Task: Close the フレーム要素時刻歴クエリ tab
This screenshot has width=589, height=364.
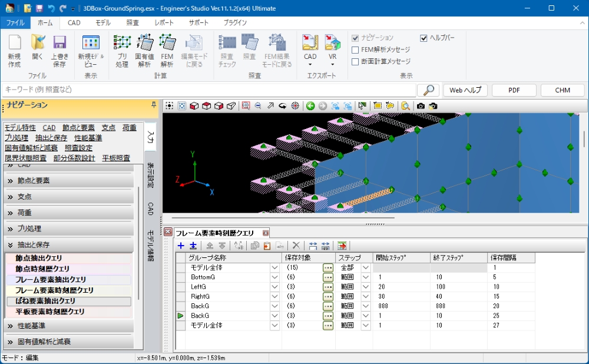Action: point(266,233)
